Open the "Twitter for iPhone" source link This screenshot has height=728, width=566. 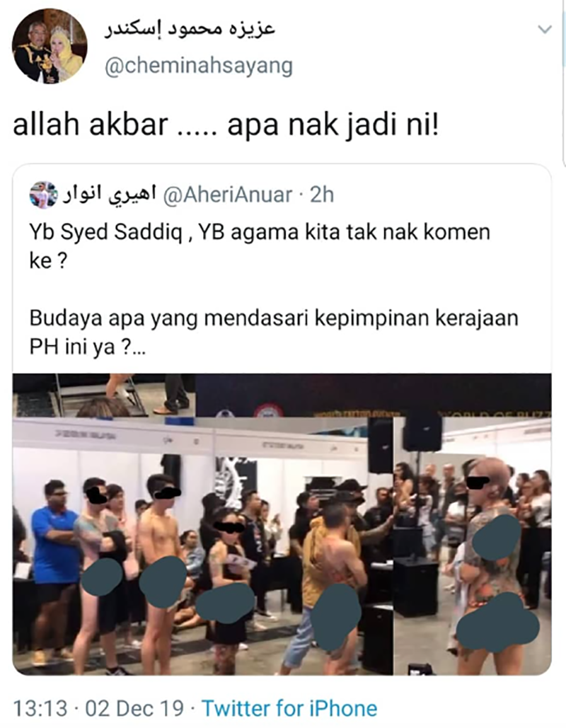tap(289, 709)
